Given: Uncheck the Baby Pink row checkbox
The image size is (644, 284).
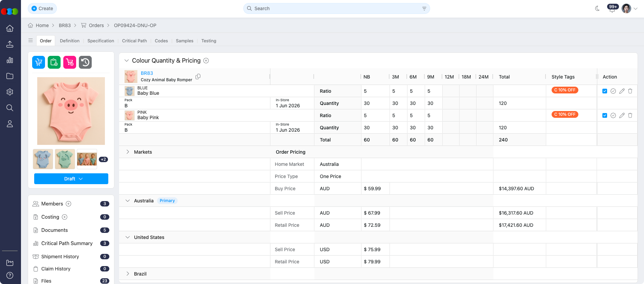Looking at the screenshot, I should (605, 115).
